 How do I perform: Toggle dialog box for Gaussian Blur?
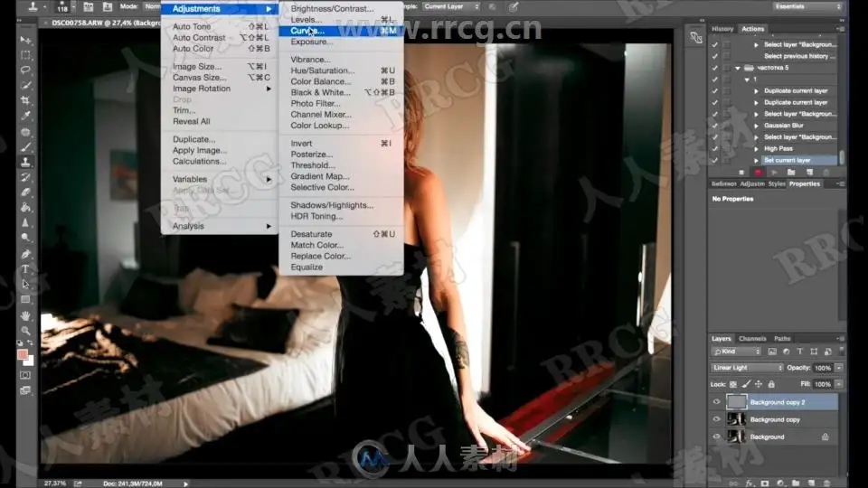tap(726, 126)
